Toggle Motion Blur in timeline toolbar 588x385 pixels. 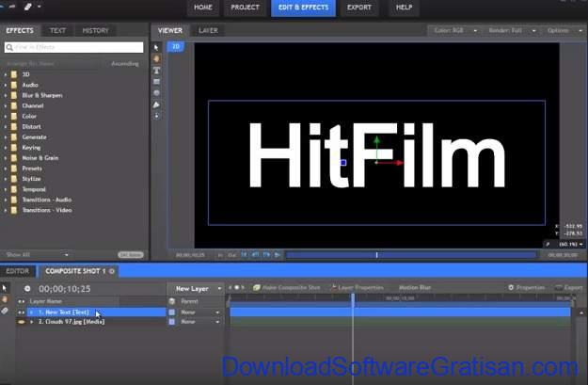tap(415, 287)
